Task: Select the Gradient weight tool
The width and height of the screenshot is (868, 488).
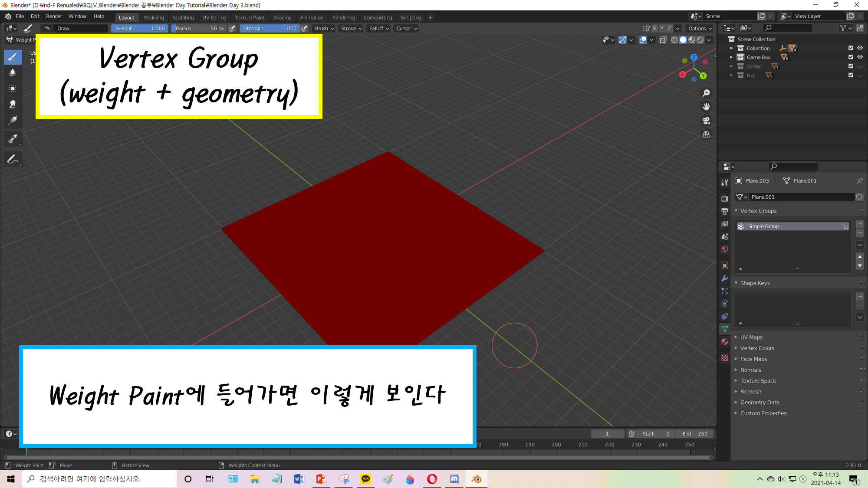Action: tap(13, 120)
